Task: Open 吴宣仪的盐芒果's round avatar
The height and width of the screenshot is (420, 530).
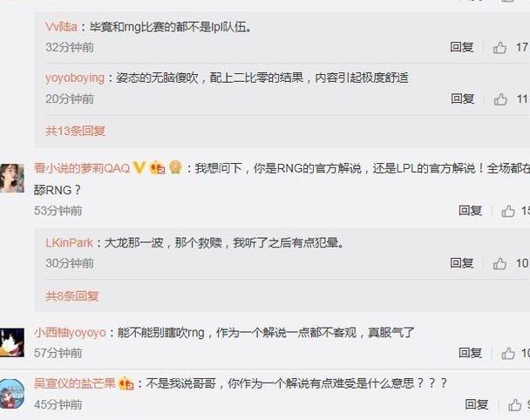Action: tap(12, 394)
